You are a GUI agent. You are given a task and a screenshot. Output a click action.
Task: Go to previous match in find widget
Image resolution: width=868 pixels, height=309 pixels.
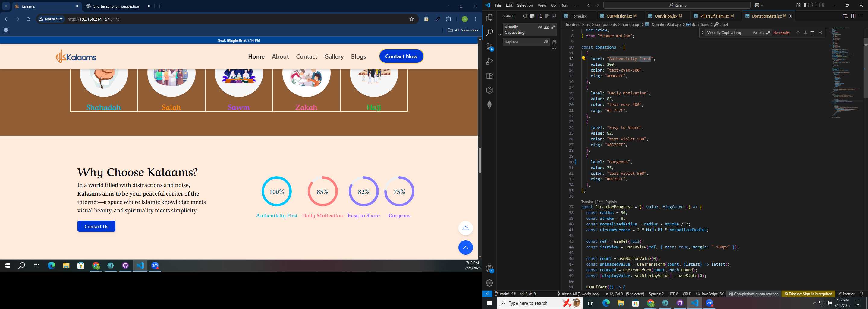pyautogui.click(x=797, y=33)
